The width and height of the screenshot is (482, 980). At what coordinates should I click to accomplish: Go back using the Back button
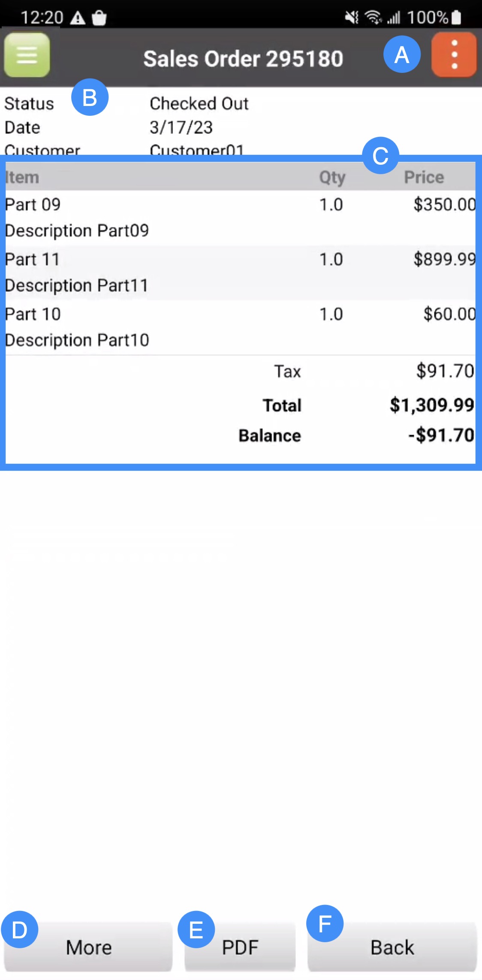392,947
